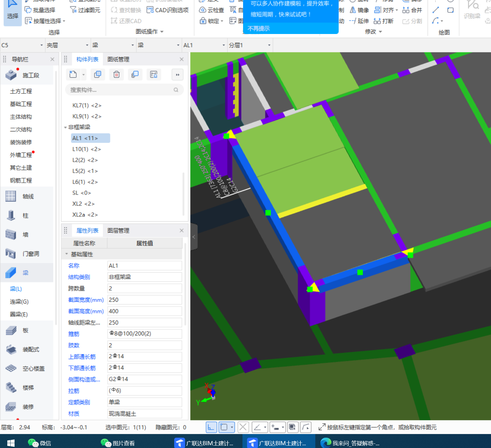Run 云检查 cloud check
Image resolution: width=491 pixels, height=448 pixels.
point(212,10)
